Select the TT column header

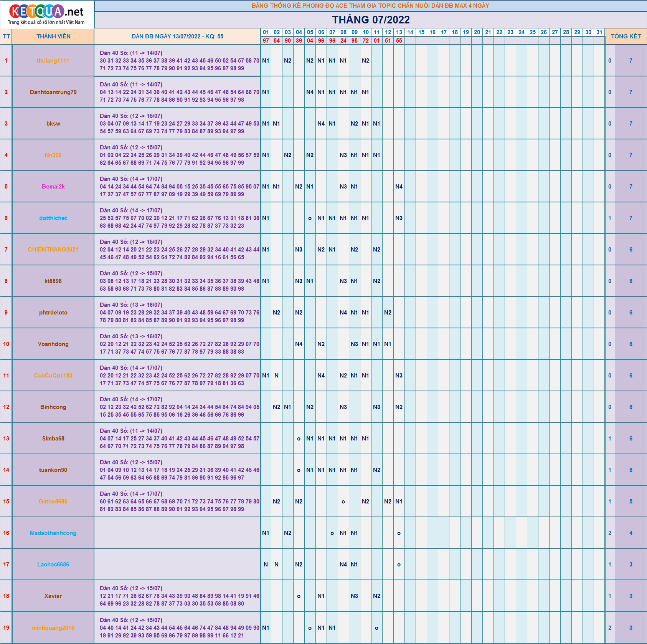(6, 36)
